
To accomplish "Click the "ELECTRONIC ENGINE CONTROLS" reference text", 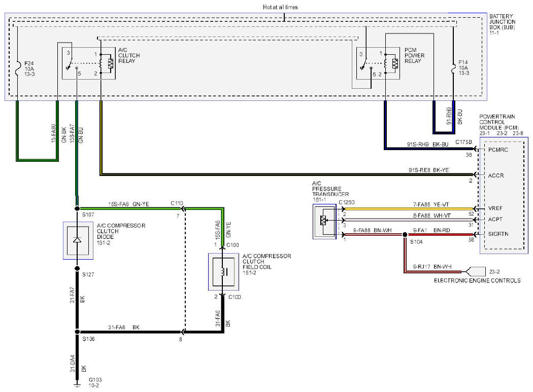I will pos(477,280).
